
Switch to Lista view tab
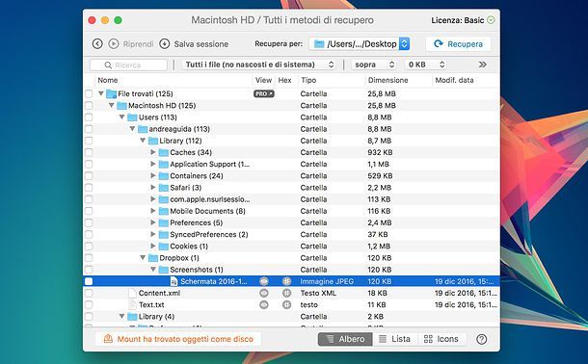pos(395,339)
